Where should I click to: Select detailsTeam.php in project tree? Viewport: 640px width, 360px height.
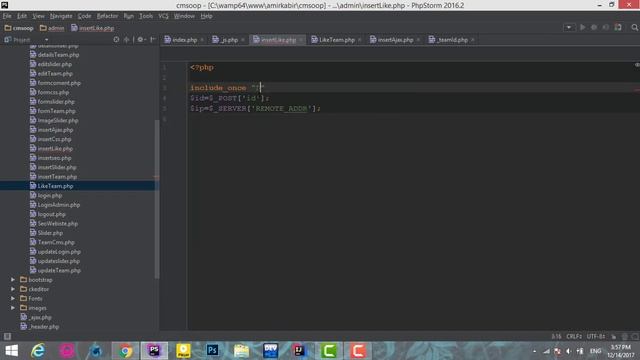tap(58, 55)
